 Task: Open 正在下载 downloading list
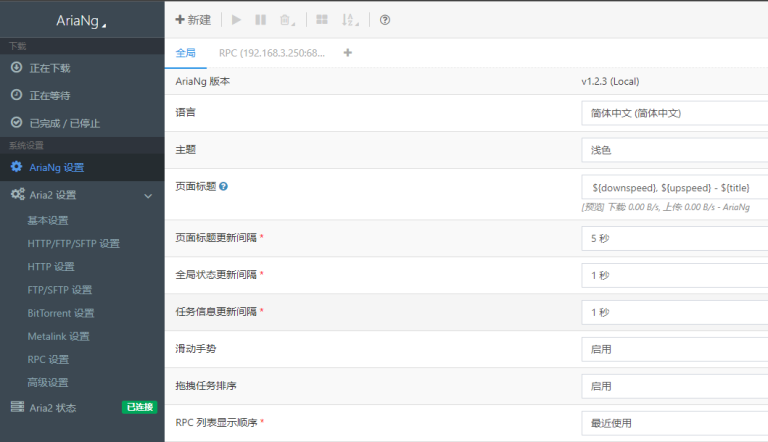pos(82,68)
